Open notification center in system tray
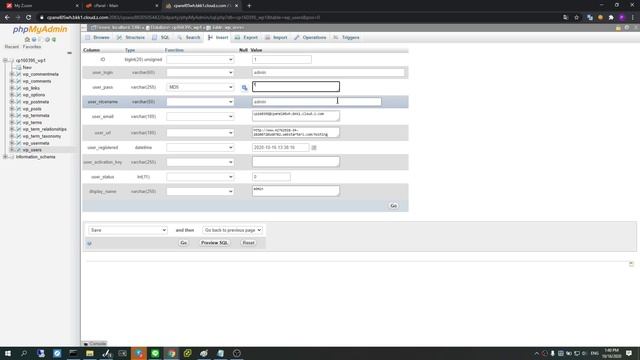This screenshot has height=360, width=640. (x=629, y=353)
